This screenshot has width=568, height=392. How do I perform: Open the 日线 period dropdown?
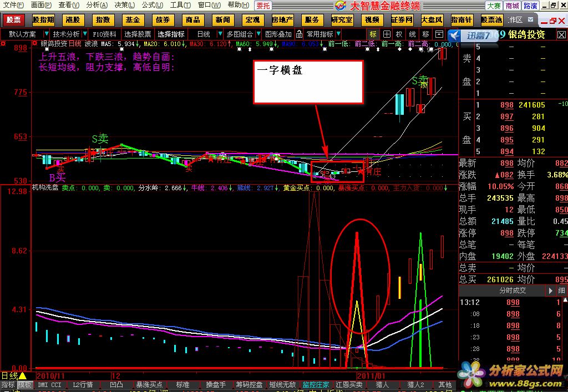coord(220,34)
